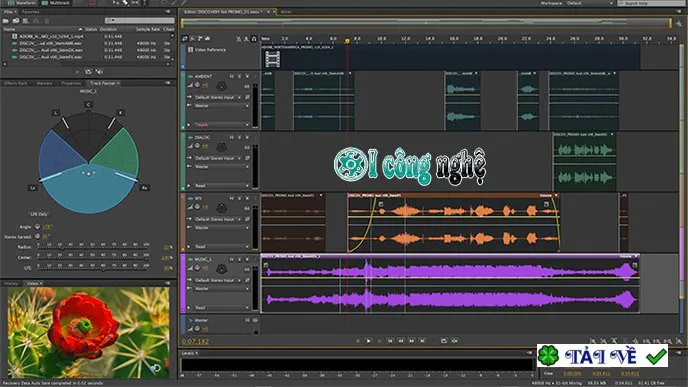Image resolution: width=688 pixels, height=387 pixels.
Task: Click the MUSIC_1 track surround panner knob
Action: (221, 269)
